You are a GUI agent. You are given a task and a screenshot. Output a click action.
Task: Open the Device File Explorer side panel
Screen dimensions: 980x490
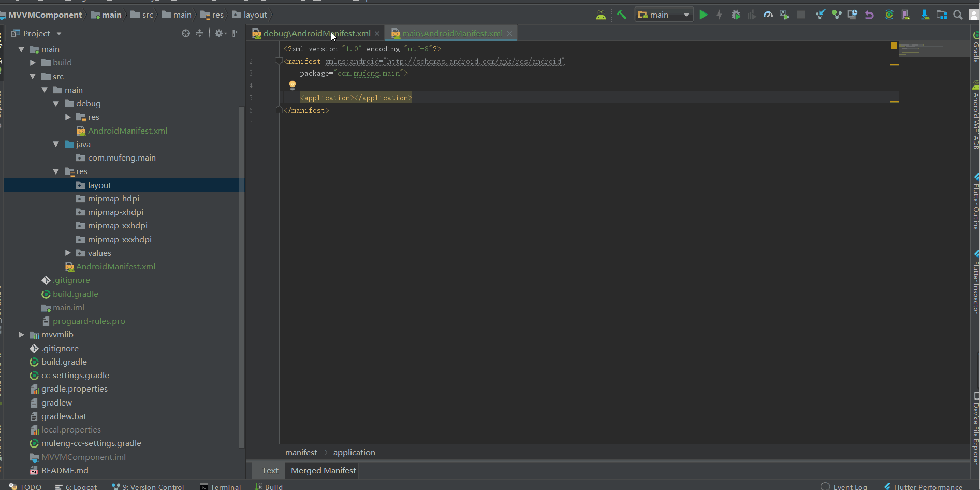(x=976, y=428)
